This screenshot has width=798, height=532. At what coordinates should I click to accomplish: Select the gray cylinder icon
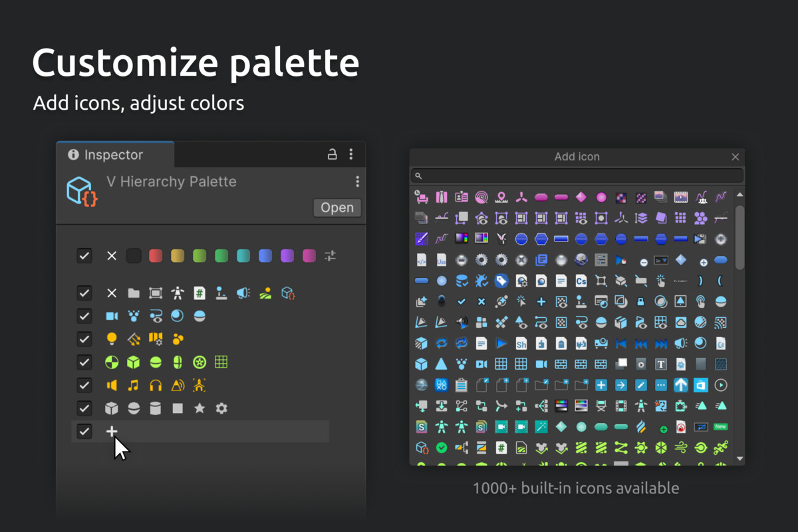tap(156, 408)
